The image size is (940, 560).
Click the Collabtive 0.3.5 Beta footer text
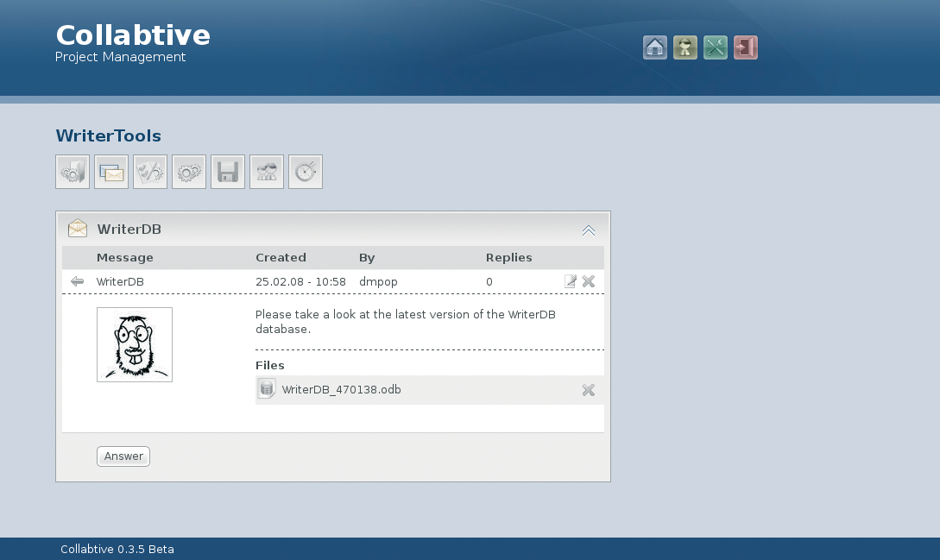point(117,549)
